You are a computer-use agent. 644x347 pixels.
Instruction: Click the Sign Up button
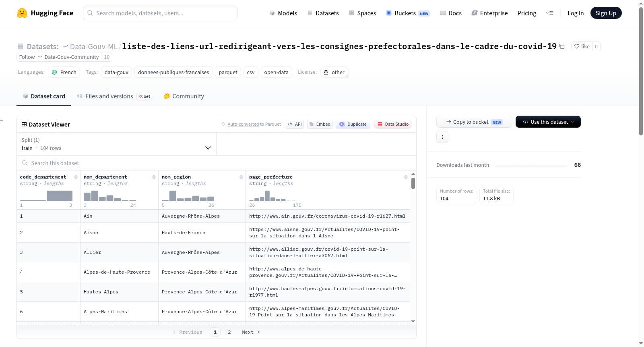606,13
